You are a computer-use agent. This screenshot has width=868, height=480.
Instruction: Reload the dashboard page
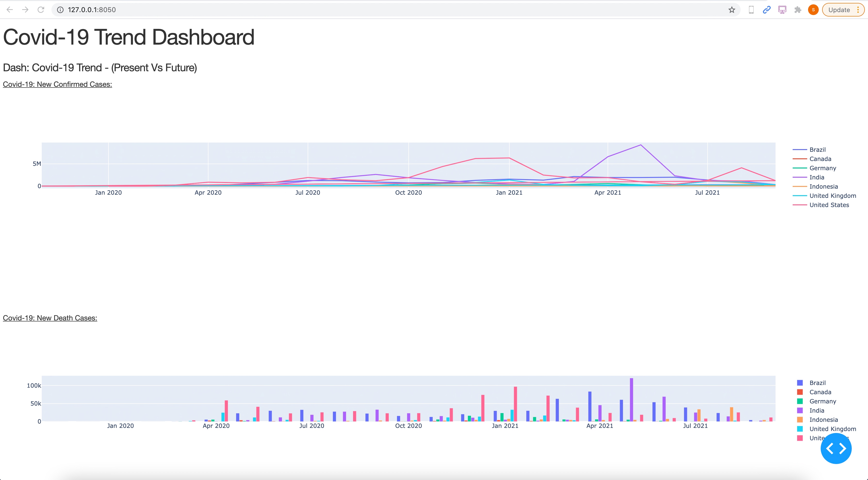tap(41, 10)
